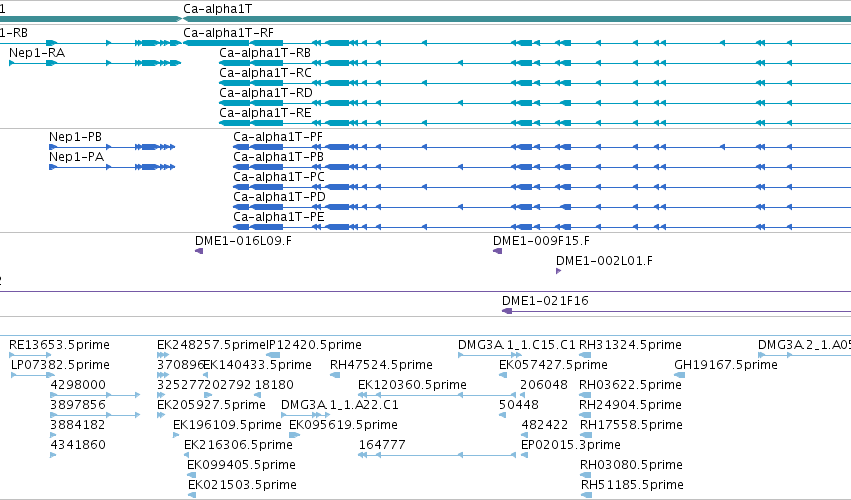851x500 pixels.
Task: Select the EK095619.5prime EST label
Action: (x=343, y=426)
